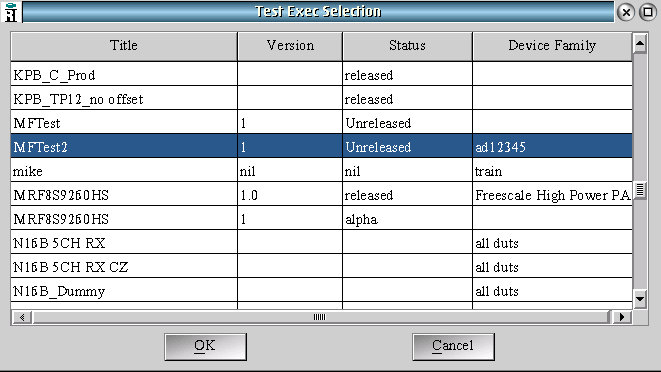661x372 pixels.
Task: Sort by the Version column header
Action: (x=290, y=46)
